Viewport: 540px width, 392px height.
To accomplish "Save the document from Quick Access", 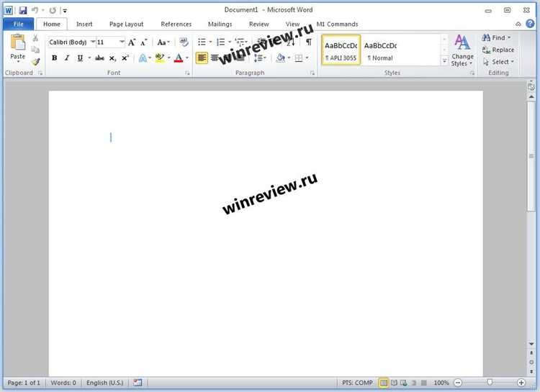I will [x=23, y=10].
